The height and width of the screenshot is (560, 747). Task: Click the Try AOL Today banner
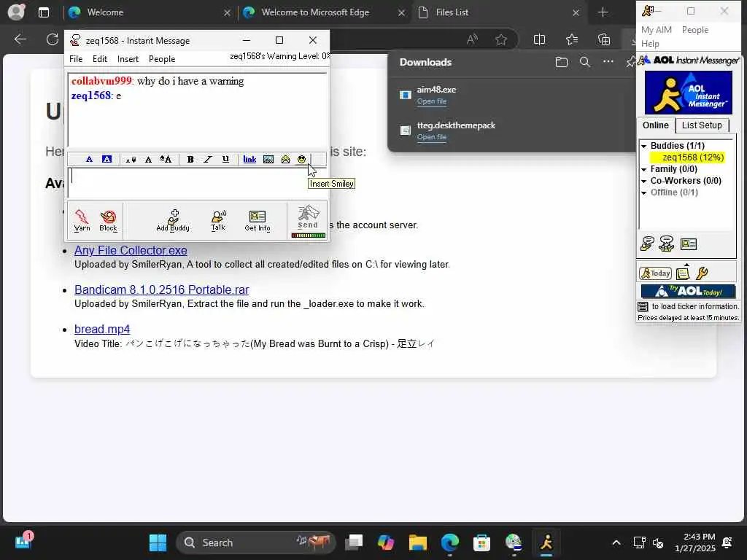[688, 291]
